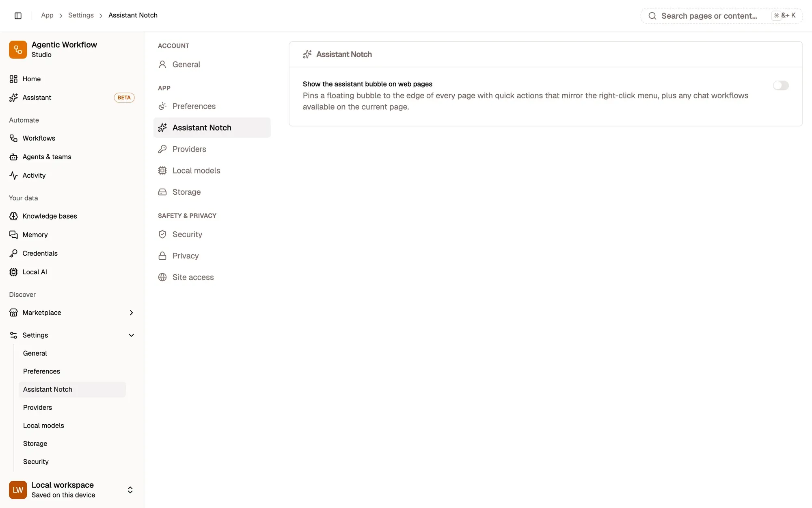Open Preferences in the APP section
812x508 pixels.
212,106
